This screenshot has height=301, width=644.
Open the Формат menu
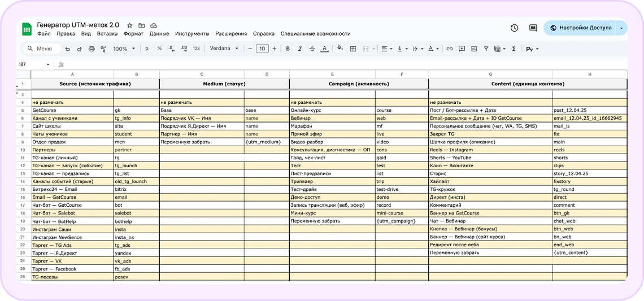pos(133,34)
